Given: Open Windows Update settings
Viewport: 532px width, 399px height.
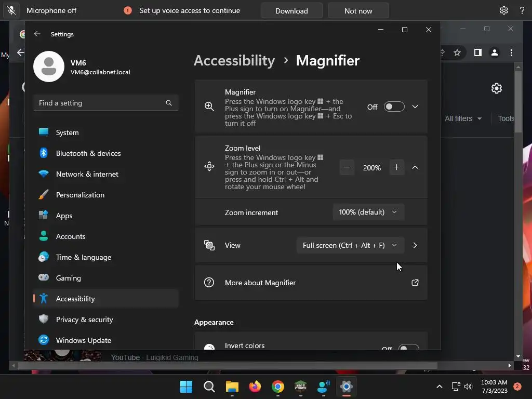Looking at the screenshot, I should pos(106,340).
